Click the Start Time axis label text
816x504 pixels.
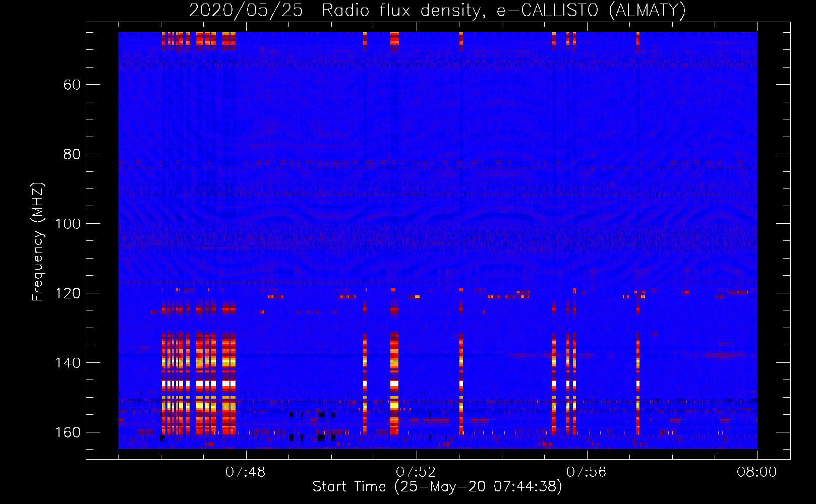pyautogui.click(x=437, y=487)
